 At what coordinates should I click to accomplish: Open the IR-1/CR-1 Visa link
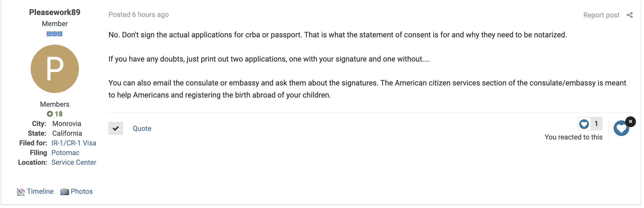74,143
